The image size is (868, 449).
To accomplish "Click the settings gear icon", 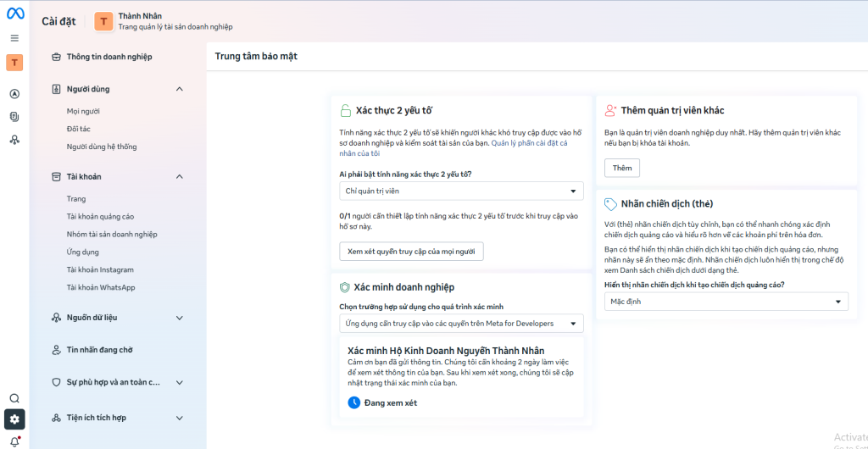I will [14, 419].
